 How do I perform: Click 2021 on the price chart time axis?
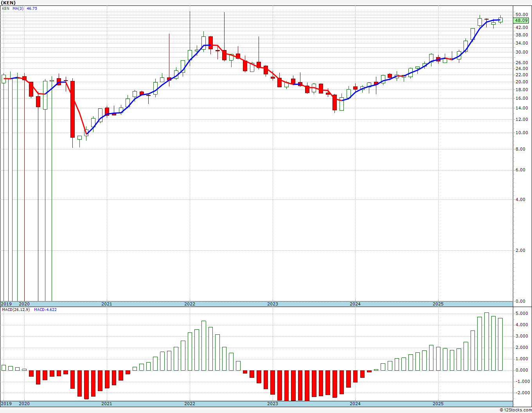click(x=107, y=304)
